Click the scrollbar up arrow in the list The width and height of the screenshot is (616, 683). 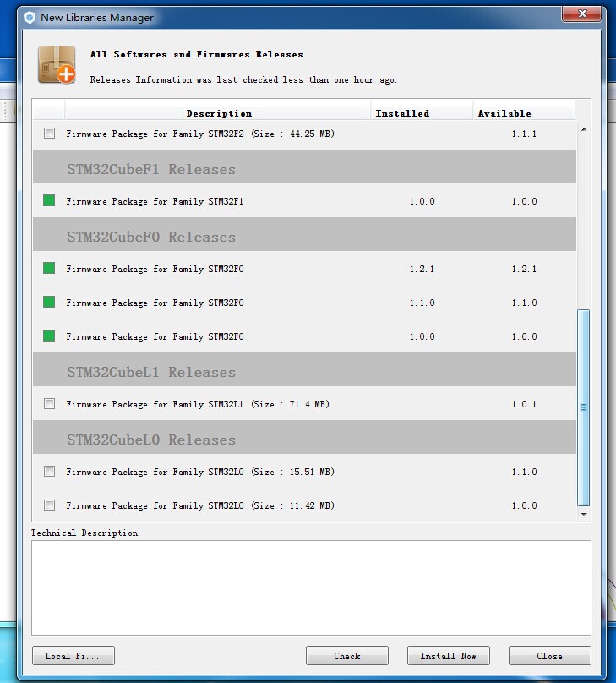tap(584, 129)
